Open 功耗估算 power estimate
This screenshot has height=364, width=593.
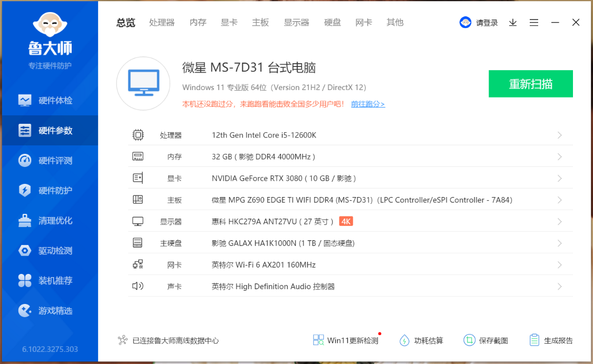coord(421,340)
